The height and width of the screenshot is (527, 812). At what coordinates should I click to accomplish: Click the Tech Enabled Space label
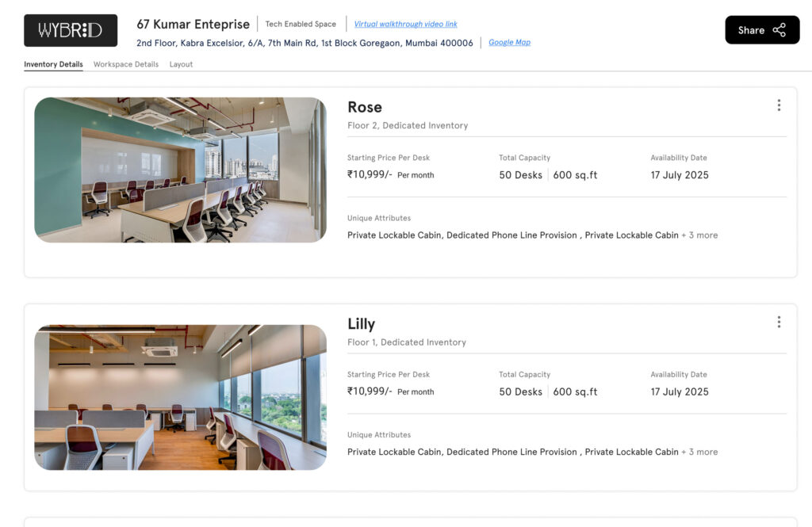[301, 24]
